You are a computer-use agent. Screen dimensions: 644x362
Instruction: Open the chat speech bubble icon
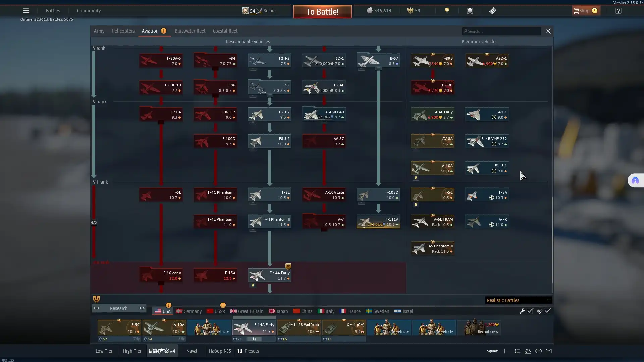pos(538,351)
